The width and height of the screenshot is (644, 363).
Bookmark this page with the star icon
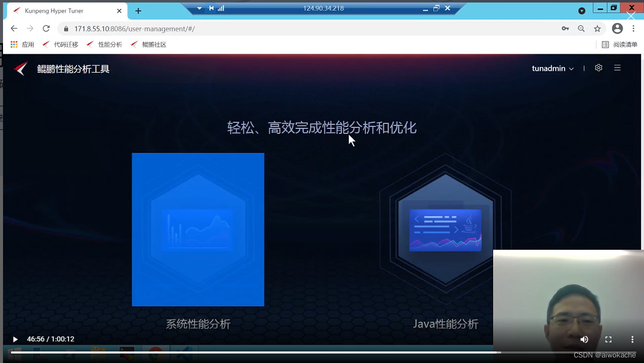click(x=597, y=29)
